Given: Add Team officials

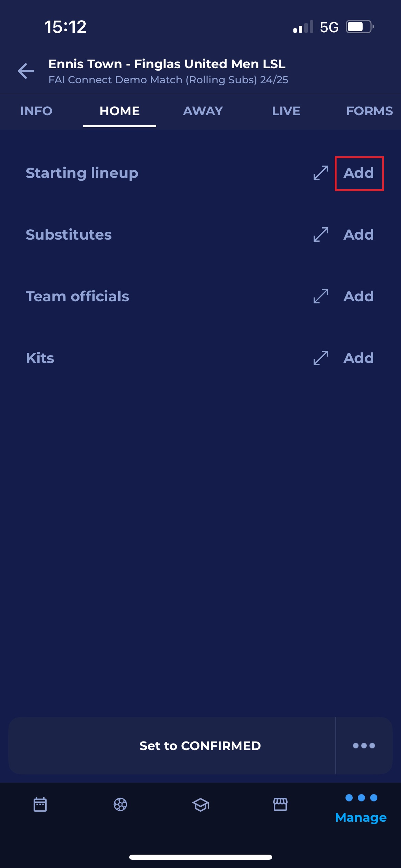Looking at the screenshot, I should point(359,297).
